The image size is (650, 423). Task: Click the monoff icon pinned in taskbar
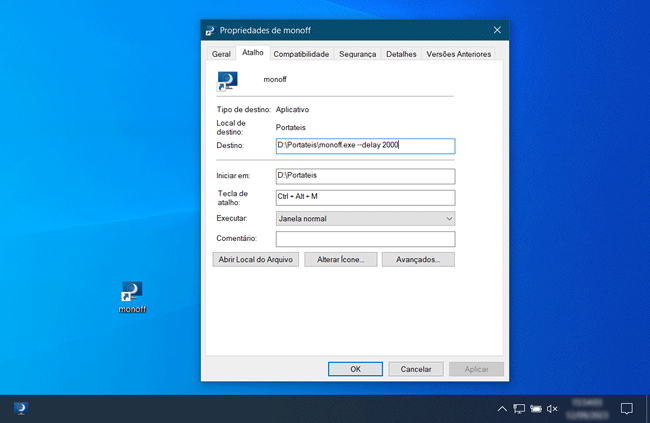(x=21, y=408)
